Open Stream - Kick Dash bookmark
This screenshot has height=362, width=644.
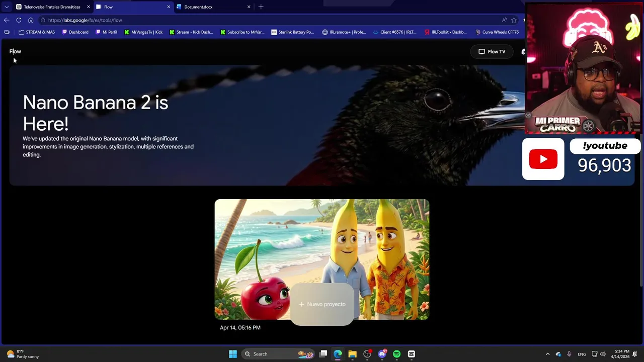point(191,32)
